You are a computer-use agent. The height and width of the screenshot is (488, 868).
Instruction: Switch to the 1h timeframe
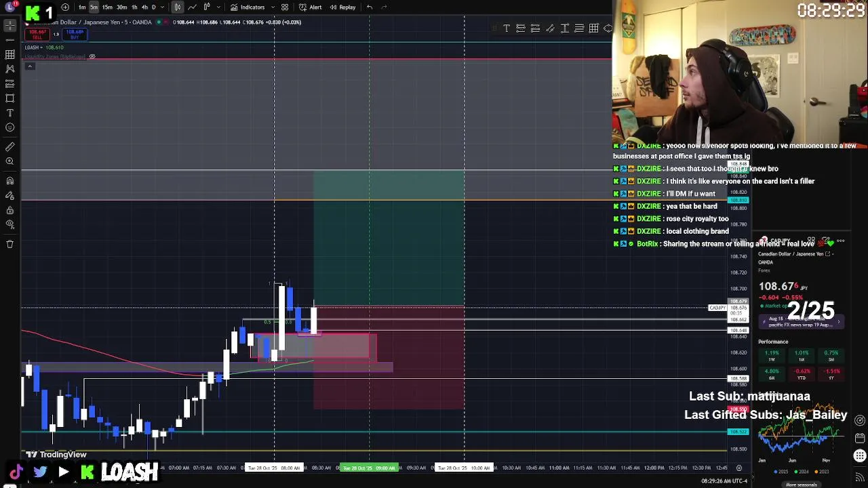(x=134, y=7)
